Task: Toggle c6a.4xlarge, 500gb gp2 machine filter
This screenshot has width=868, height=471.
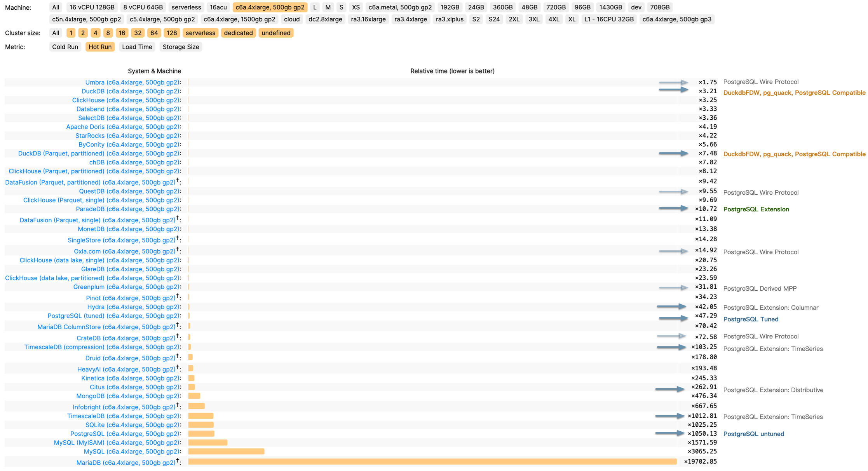Action: pyautogui.click(x=270, y=7)
